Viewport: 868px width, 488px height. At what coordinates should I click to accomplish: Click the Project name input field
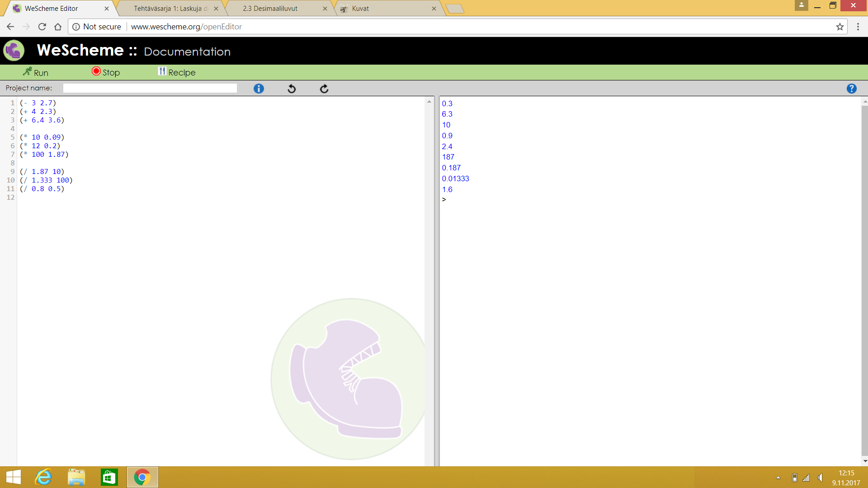150,88
